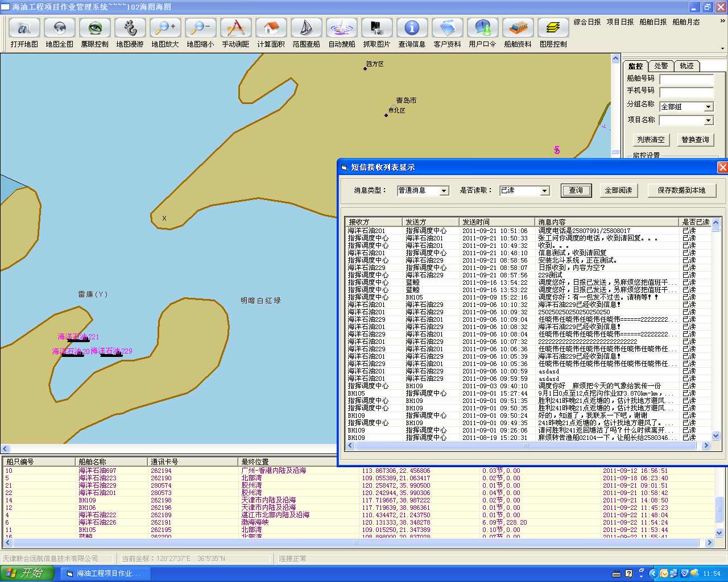
Task: Expand the 是否读取 read status dropdown
Action: [x=544, y=191]
